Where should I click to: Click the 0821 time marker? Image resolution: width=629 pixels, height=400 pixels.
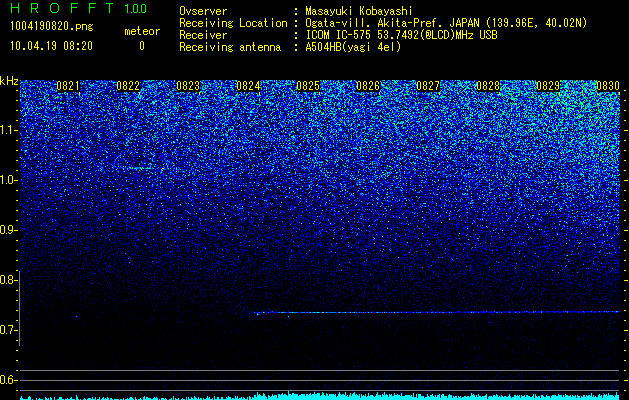[x=68, y=86]
